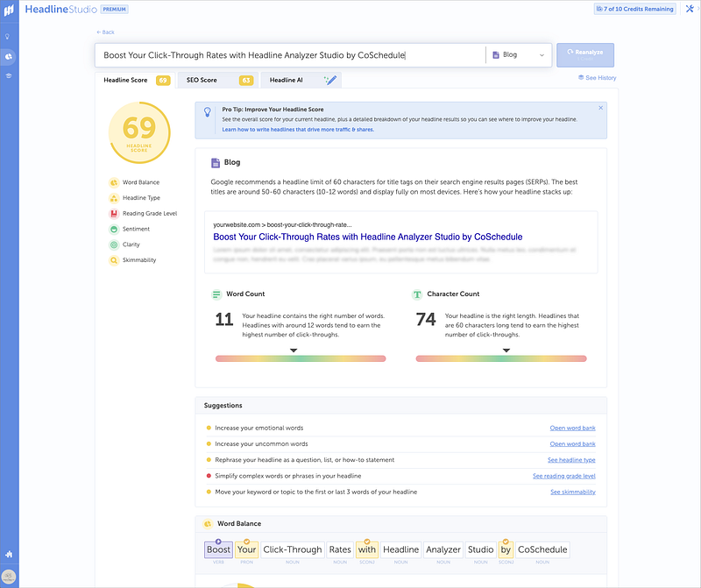Click the Back link above headline
This screenshot has width=701, height=588.
pyautogui.click(x=106, y=32)
